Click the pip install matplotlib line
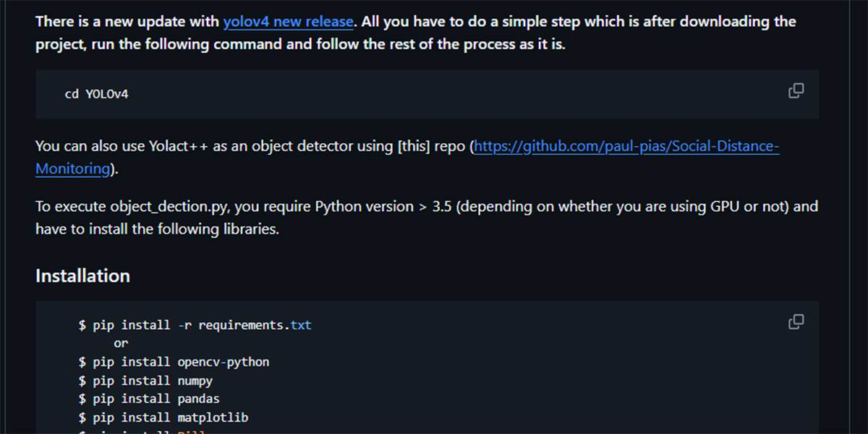 point(163,417)
